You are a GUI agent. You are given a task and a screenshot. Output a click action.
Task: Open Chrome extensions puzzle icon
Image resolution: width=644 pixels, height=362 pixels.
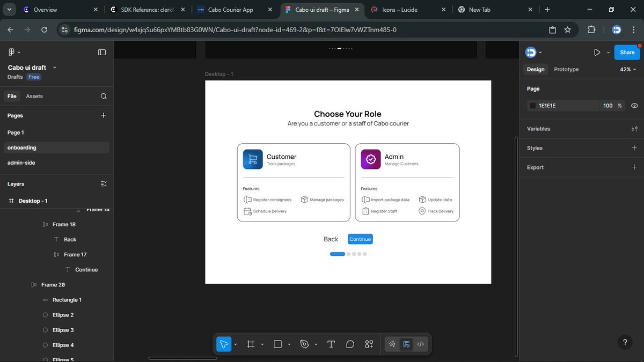pos(591,29)
